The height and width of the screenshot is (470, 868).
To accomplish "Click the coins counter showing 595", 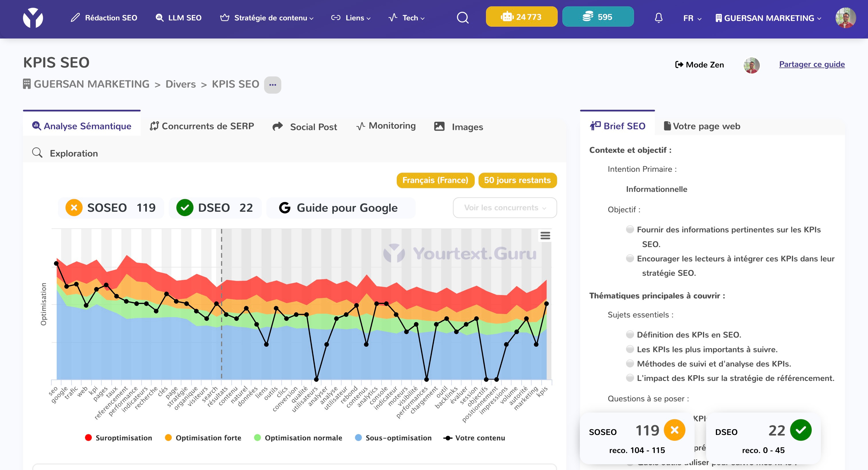I will click(x=598, y=17).
